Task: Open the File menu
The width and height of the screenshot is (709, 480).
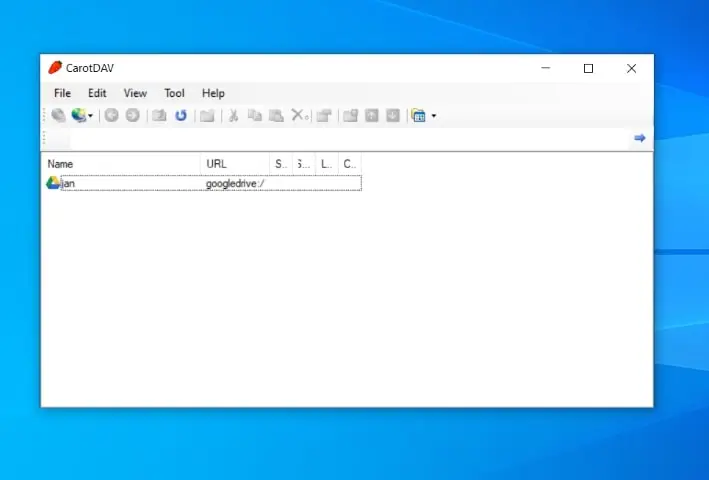Action: pos(62,93)
